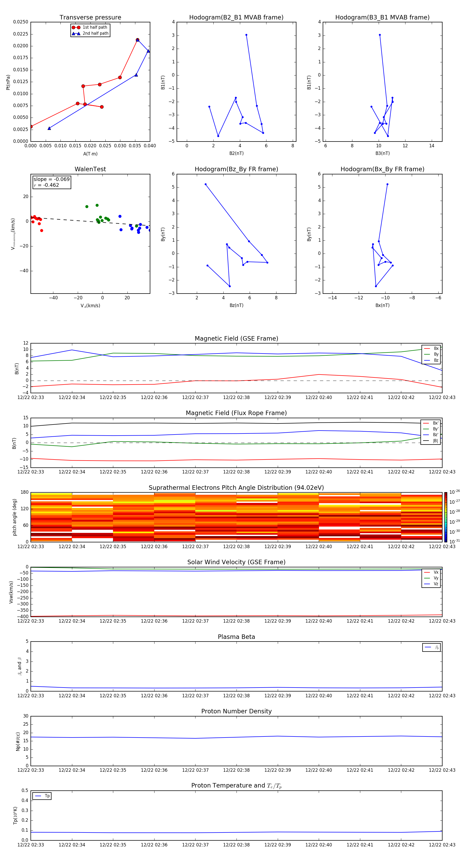Click the 'Magnetic Field (Flux Rope Frame)' title
Viewport: 473px width, 868px height.
pyautogui.click(x=236, y=413)
